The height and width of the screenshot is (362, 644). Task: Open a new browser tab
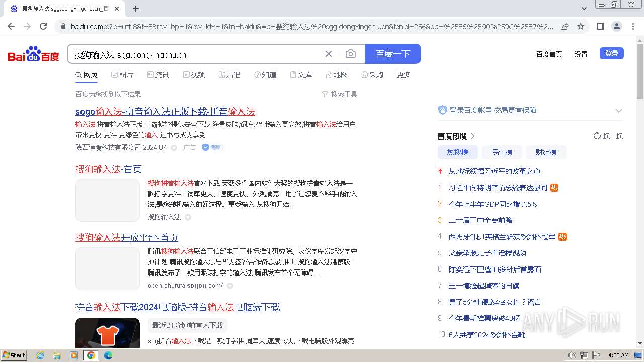136,9
